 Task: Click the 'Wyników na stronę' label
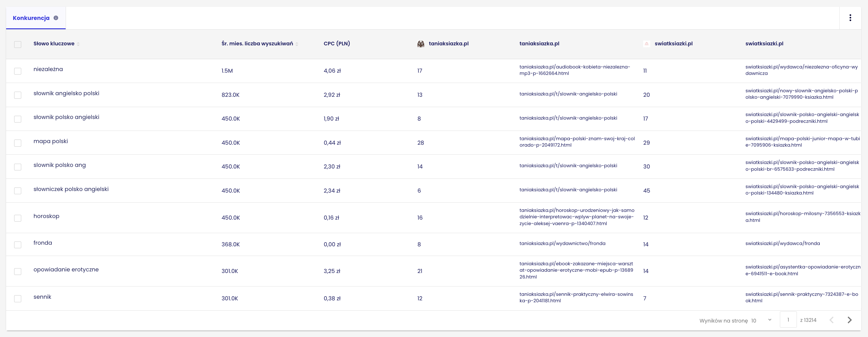click(x=724, y=321)
